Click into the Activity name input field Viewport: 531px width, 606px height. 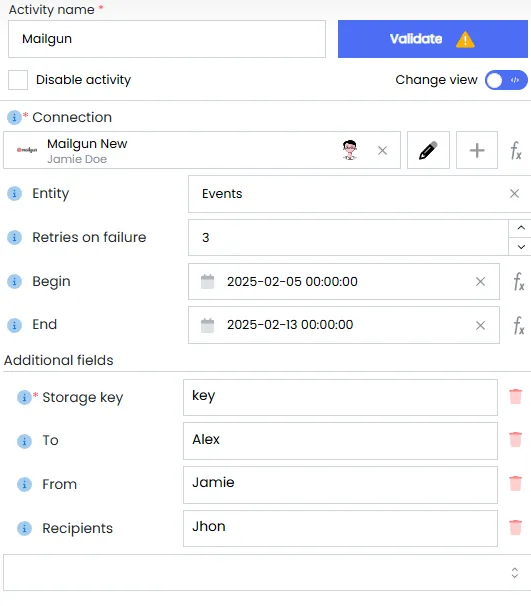(167, 39)
